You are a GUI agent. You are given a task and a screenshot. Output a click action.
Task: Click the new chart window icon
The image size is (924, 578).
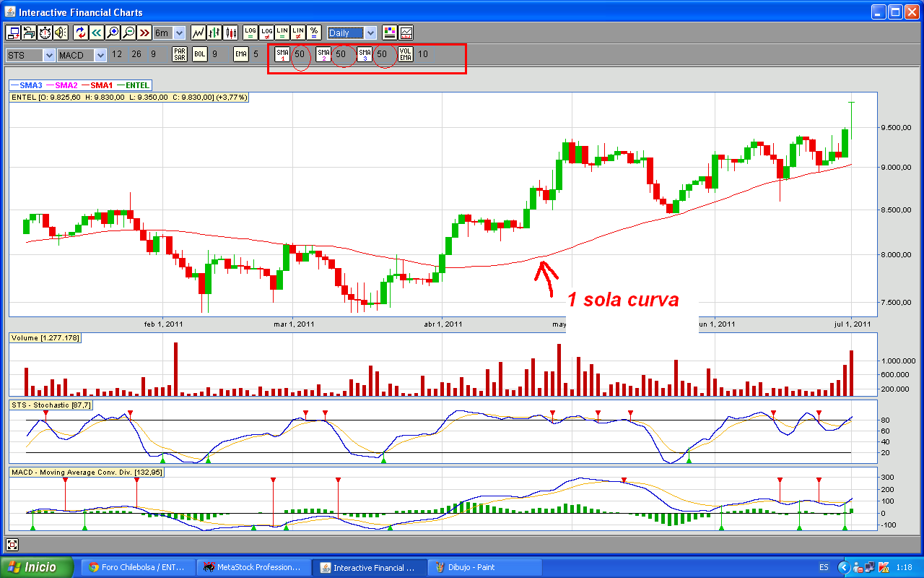(x=13, y=33)
